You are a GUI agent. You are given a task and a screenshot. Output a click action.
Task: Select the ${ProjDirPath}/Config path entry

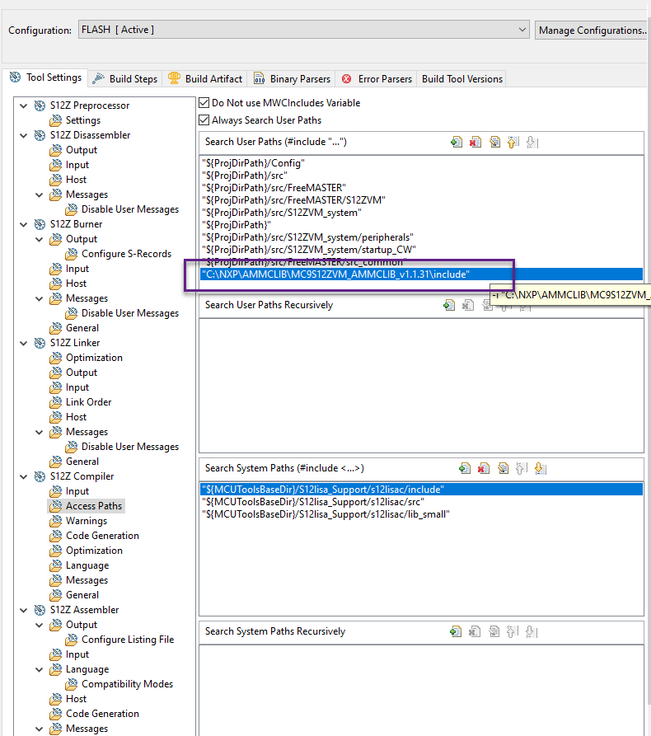255,163
